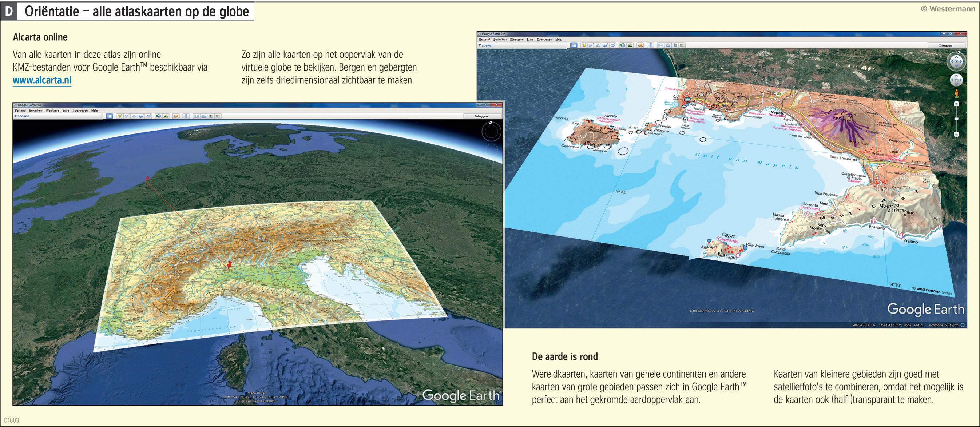Toggle sidebar panel button in right window toolbar

coord(574,45)
